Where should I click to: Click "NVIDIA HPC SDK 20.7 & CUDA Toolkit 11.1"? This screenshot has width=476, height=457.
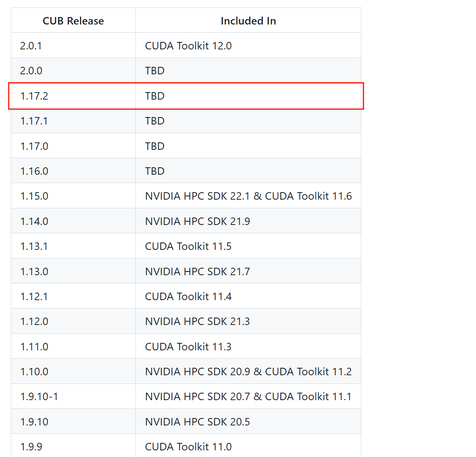248,396
